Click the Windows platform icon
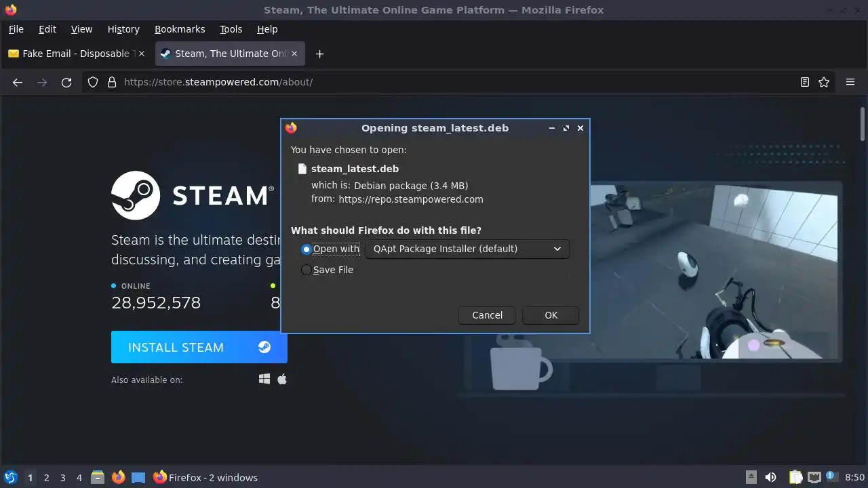 pos(264,379)
